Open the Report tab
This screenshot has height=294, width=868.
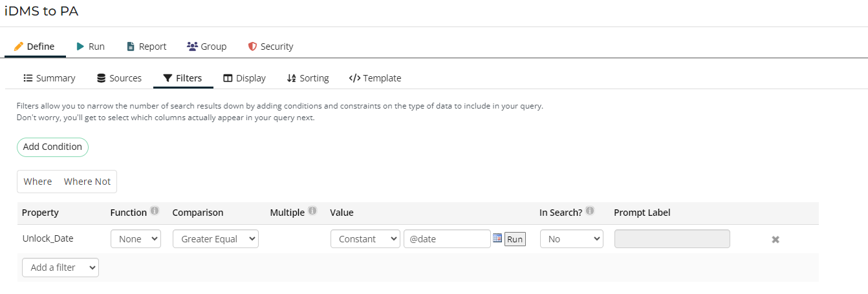(x=146, y=47)
